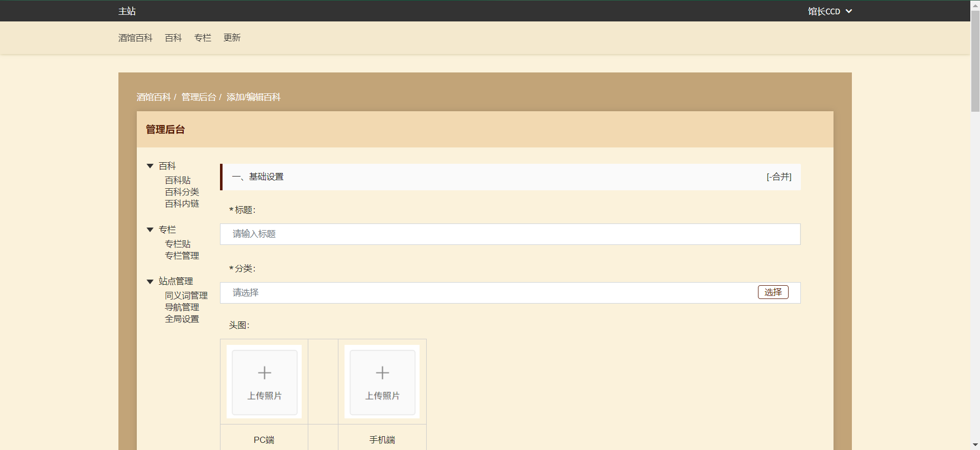This screenshot has height=450, width=980.
Task: Collapse the 专栏 tree section arrow
Action: (x=150, y=230)
